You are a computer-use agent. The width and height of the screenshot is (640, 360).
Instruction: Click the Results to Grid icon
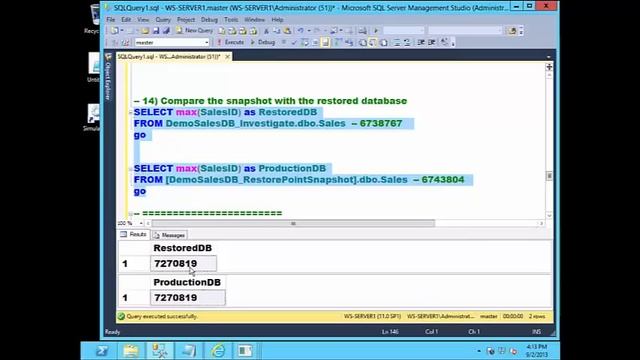coord(373,42)
